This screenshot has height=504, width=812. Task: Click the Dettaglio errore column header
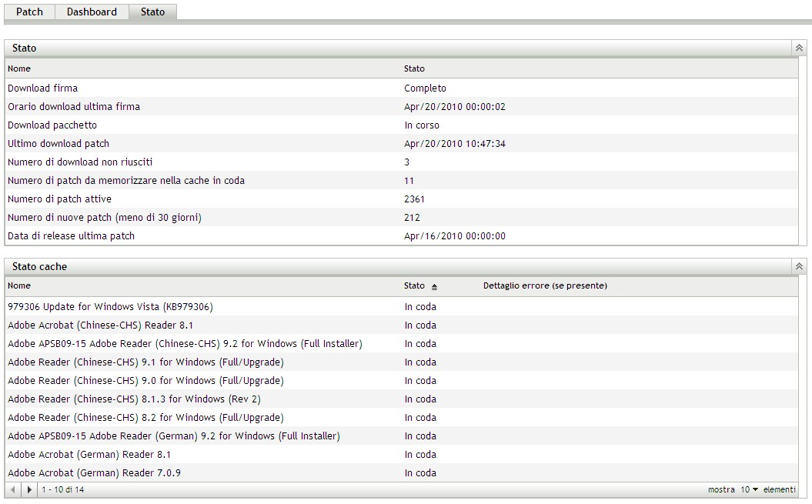tap(545, 286)
